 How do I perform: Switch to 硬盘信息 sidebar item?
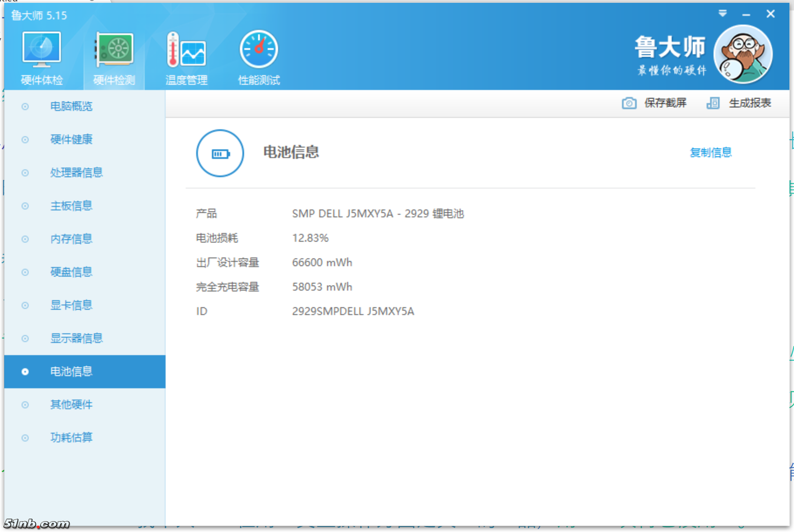(71, 272)
